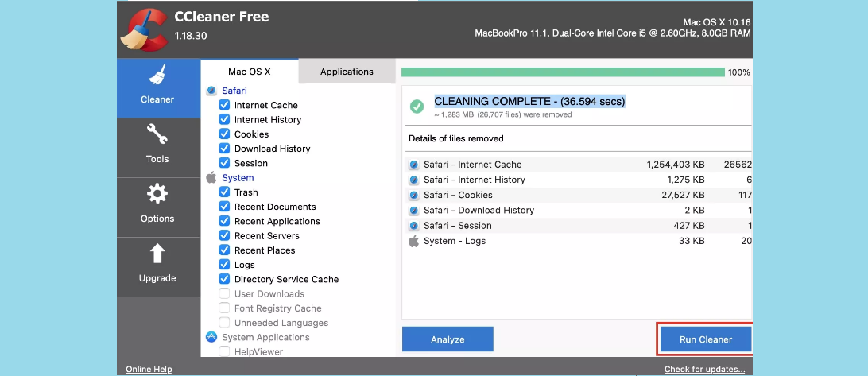Open the Tools wrench icon
This screenshot has width=868, height=376.
click(x=157, y=135)
